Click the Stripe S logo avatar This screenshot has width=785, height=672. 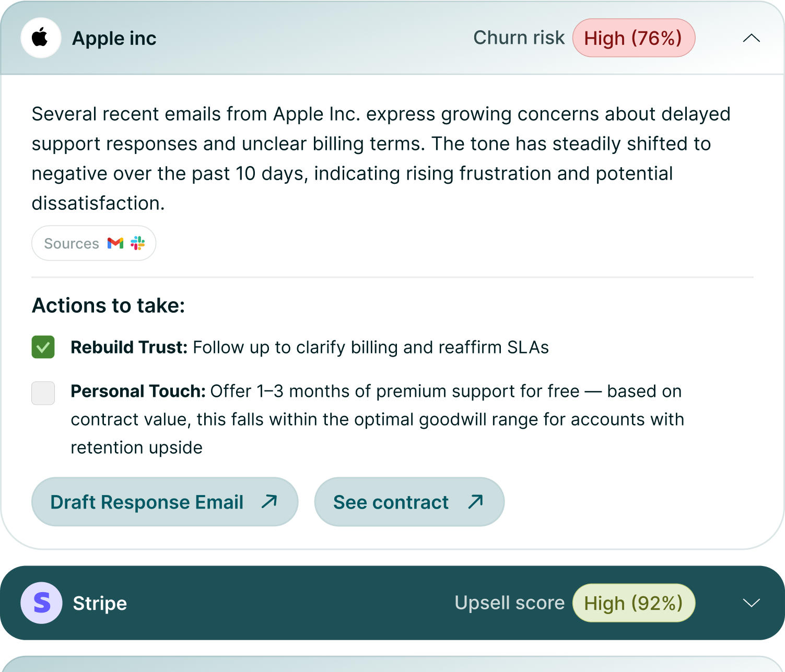click(x=41, y=603)
